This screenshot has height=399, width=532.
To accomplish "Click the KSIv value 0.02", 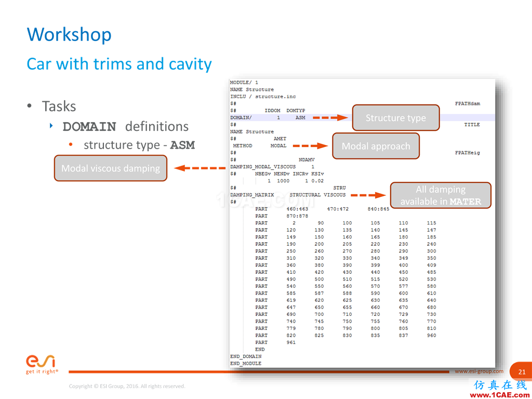I will [x=317, y=181].
